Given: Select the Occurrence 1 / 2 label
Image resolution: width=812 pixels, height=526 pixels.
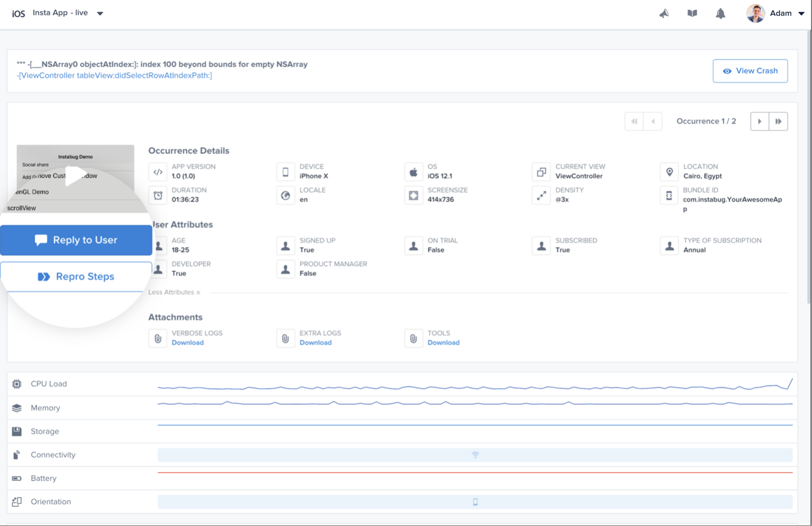Looking at the screenshot, I should coord(706,121).
